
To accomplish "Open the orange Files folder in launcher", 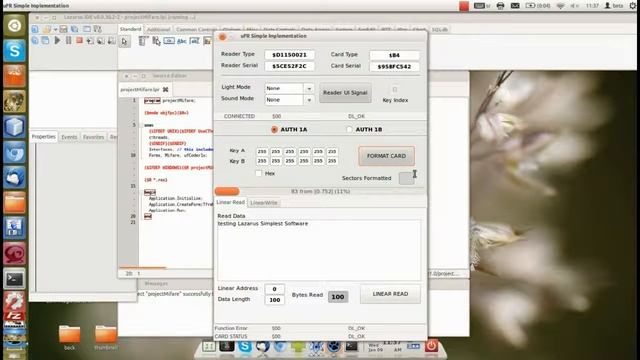I will point(14,203).
